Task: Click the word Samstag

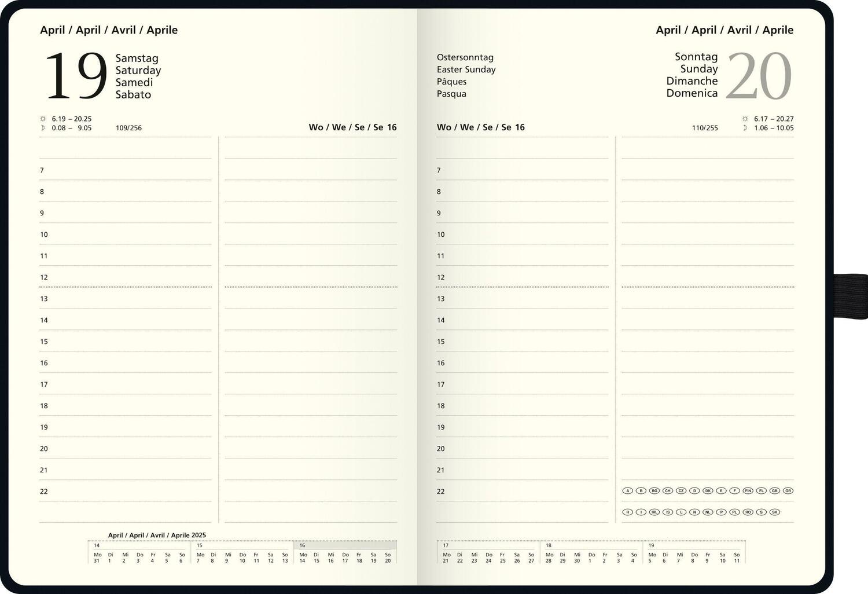Action: [x=137, y=58]
